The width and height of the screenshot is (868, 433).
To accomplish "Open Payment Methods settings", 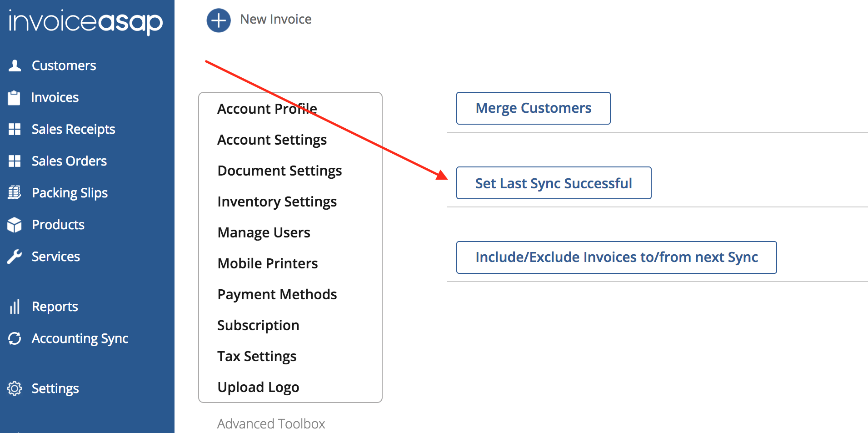I will pos(277,295).
